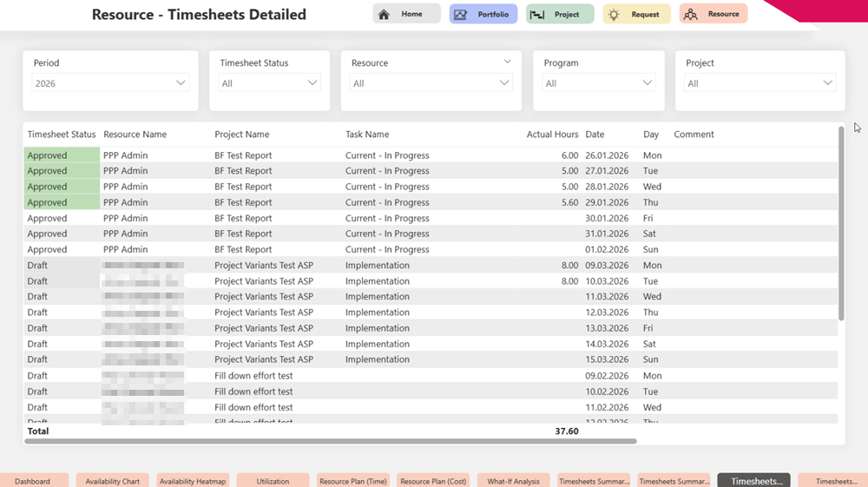Click the Home house icon

[384, 15]
